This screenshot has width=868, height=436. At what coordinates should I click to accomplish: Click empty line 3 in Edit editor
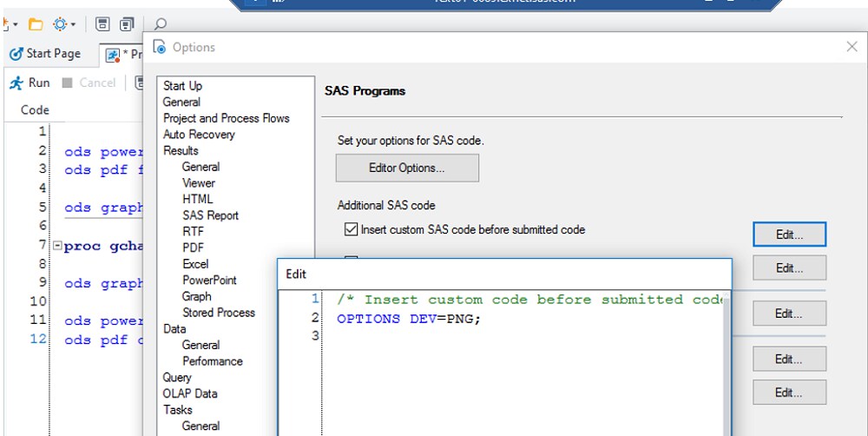point(522,336)
